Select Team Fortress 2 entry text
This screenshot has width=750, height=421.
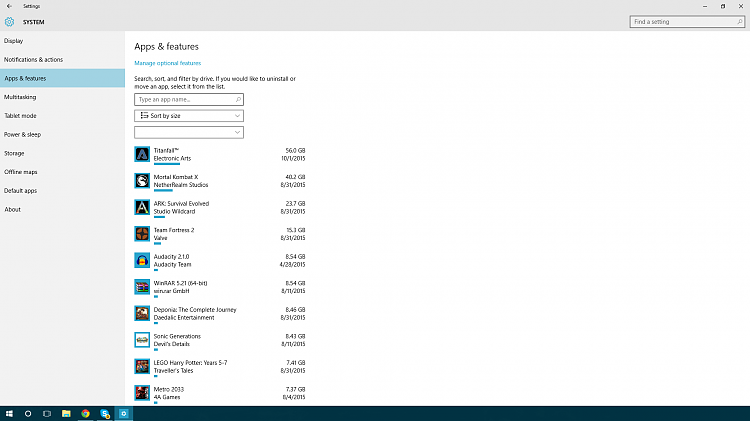tap(174, 230)
